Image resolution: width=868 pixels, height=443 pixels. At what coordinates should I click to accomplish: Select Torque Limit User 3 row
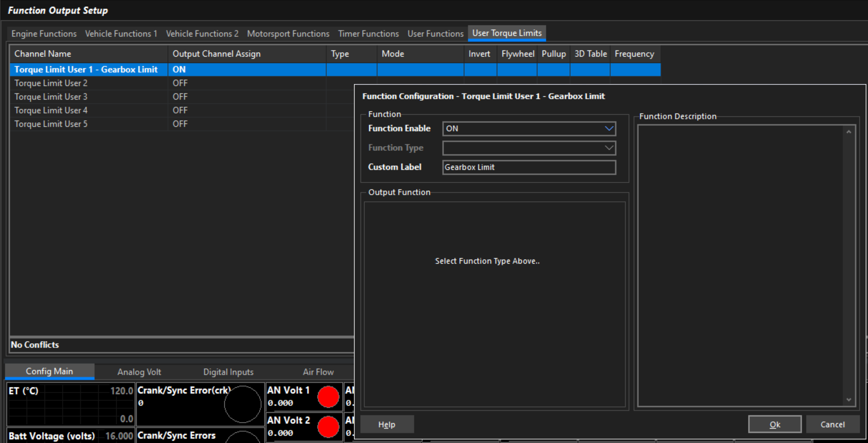[182, 97]
